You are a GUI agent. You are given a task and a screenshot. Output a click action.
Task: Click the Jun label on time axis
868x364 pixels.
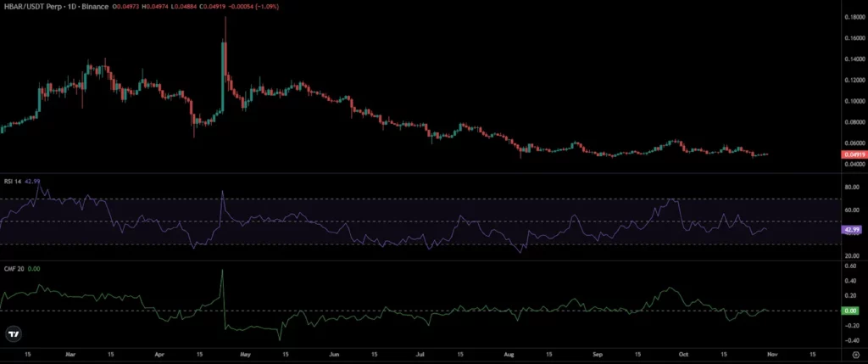pos(334,354)
